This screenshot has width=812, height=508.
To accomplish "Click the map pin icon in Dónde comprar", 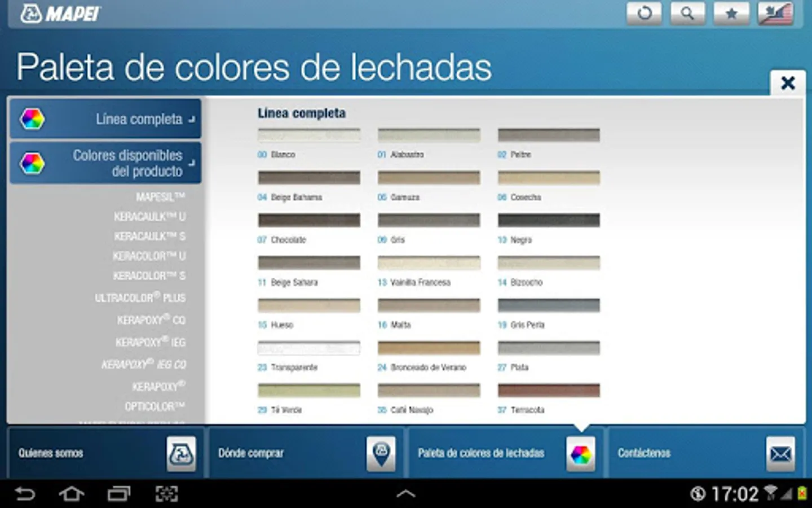I will [381, 454].
